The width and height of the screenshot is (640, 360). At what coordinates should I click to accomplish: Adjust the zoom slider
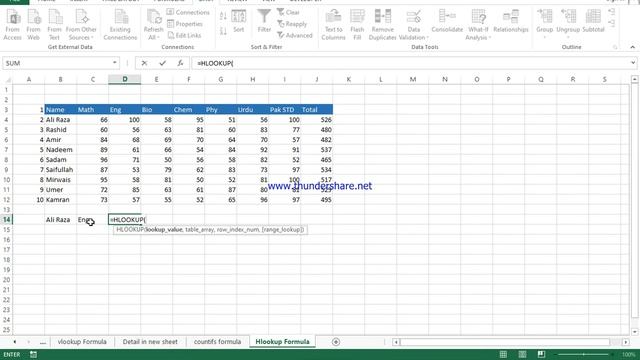[584, 354]
